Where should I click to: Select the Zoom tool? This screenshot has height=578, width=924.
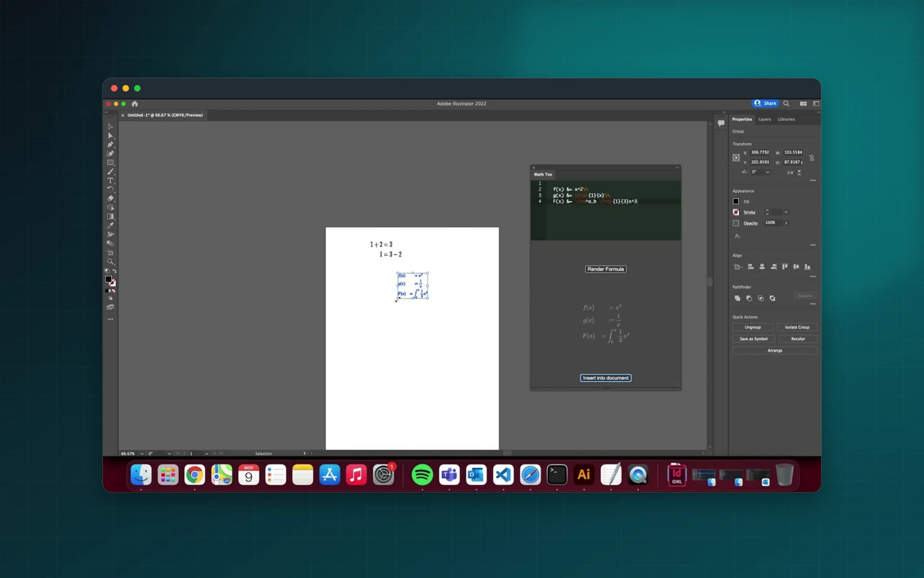[x=110, y=262]
